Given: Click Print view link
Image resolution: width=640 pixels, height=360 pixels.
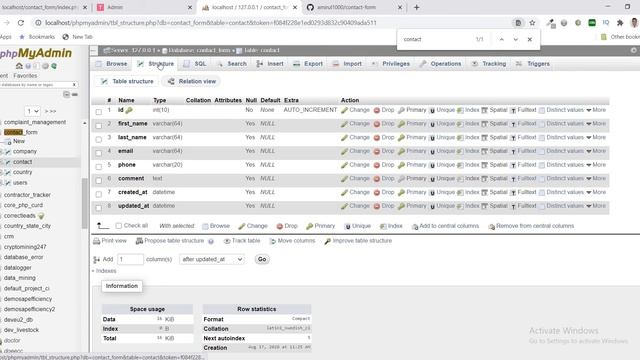Looking at the screenshot, I should 110,241.
